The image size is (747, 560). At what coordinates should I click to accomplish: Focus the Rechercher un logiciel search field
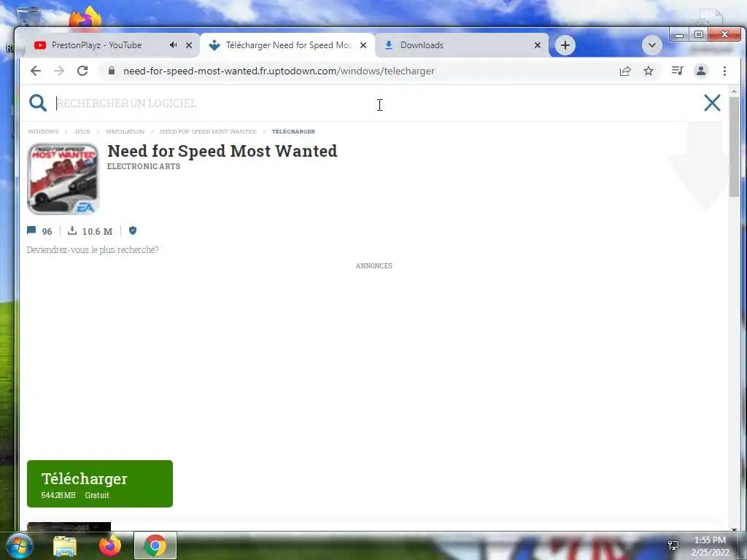[371, 103]
